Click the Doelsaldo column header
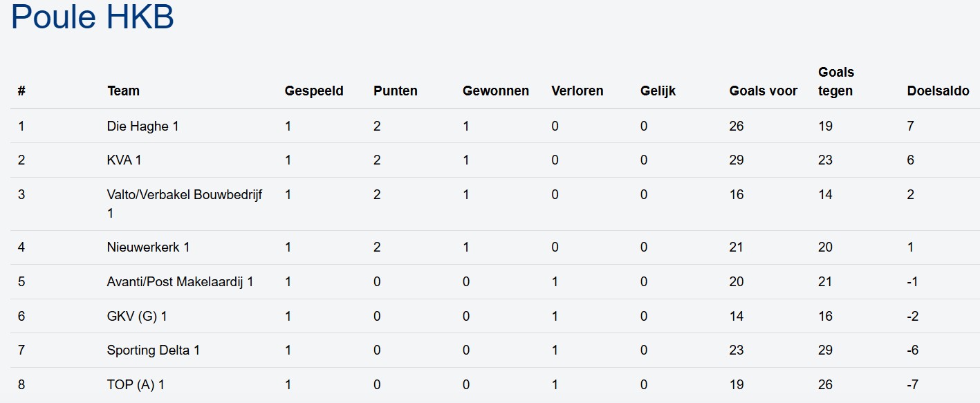 point(938,91)
